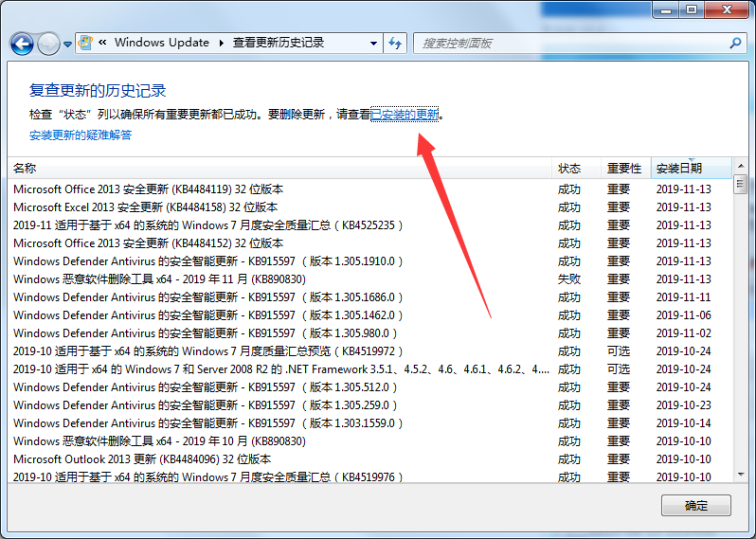Select Defender update 版本 1.305.259.0 row
Screen dimensions: 756x539
[x=369, y=405]
